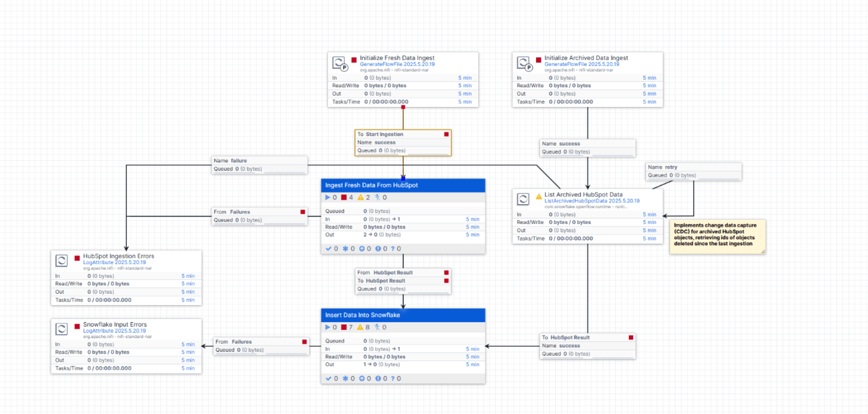This screenshot has height=414, width=868.
Task: Click the Initialize Fresh Data Ingest processor icon
Action: coord(339,64)
